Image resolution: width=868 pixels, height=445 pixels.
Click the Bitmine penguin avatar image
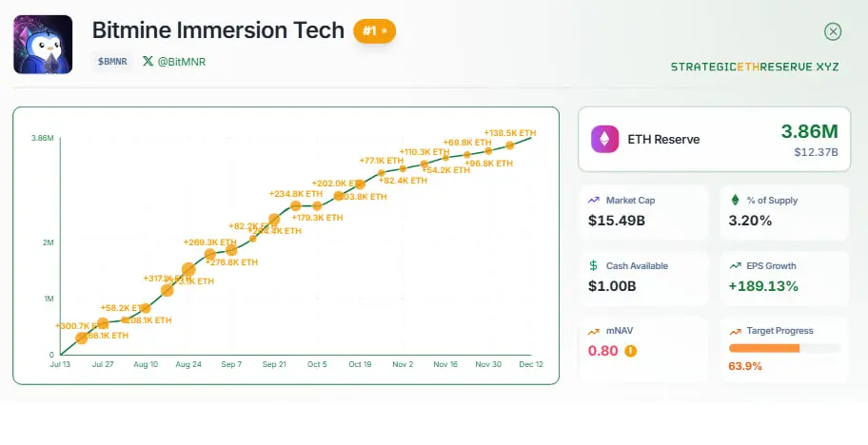click(43, 45)
